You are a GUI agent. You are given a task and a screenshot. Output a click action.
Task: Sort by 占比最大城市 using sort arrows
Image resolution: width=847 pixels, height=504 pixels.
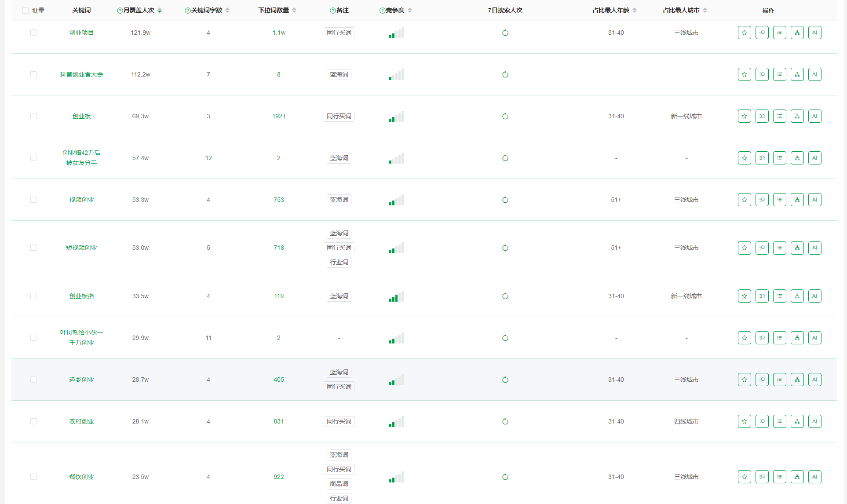point(705,11)
